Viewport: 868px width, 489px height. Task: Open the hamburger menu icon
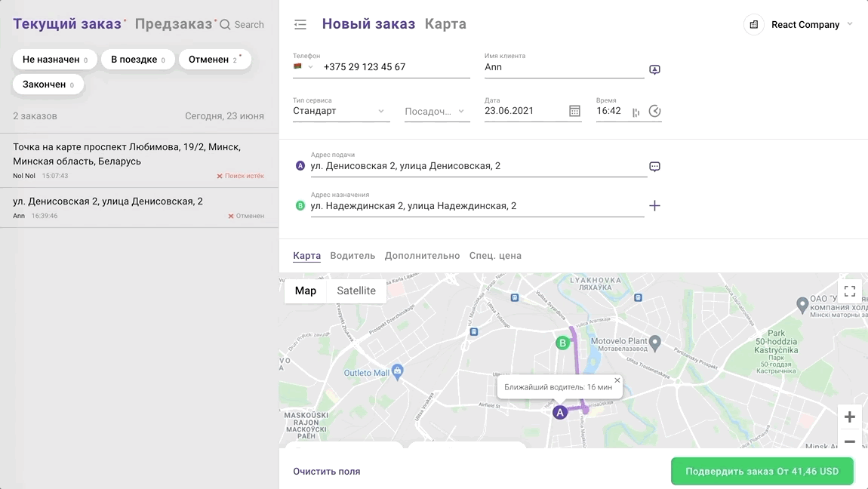click(x=300, y=24)
